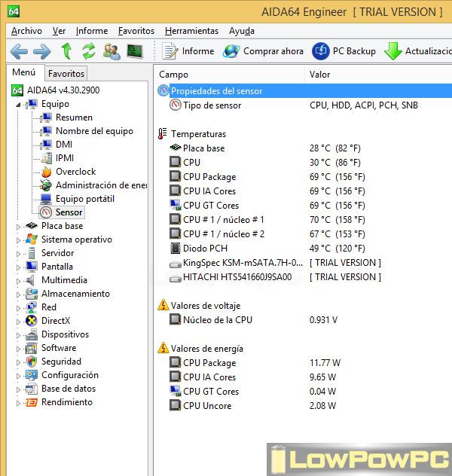
Task: Select CPU #1 / núcleo #2 row
Action: [x=304, y=233]
